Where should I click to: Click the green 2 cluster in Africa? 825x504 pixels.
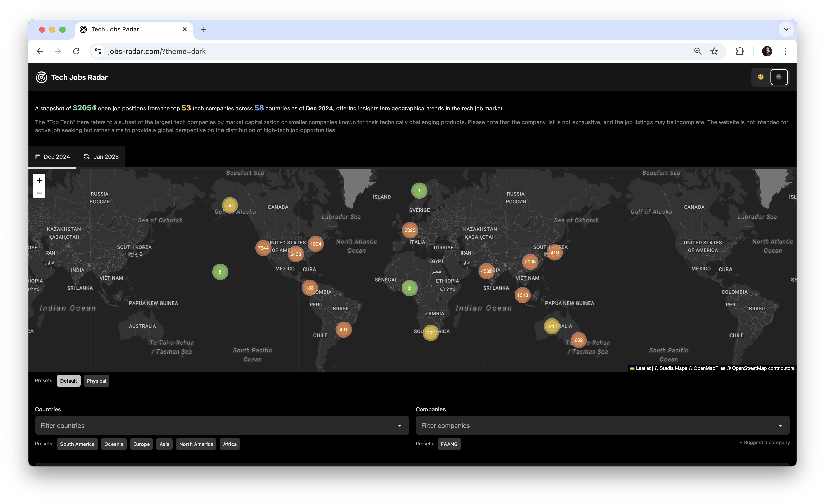coord(409,288)
